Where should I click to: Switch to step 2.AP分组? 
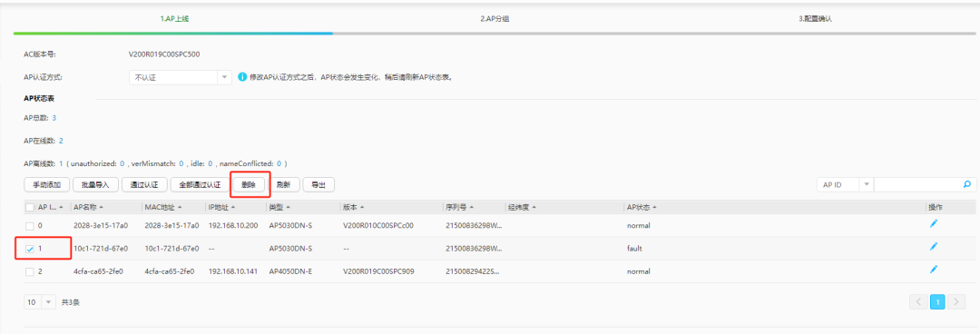[495, 19]
